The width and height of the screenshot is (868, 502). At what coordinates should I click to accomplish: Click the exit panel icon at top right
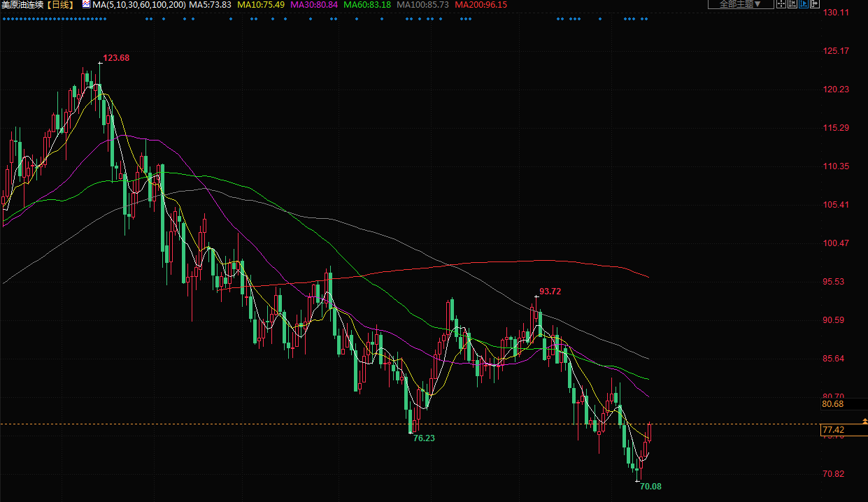(814, 4)
